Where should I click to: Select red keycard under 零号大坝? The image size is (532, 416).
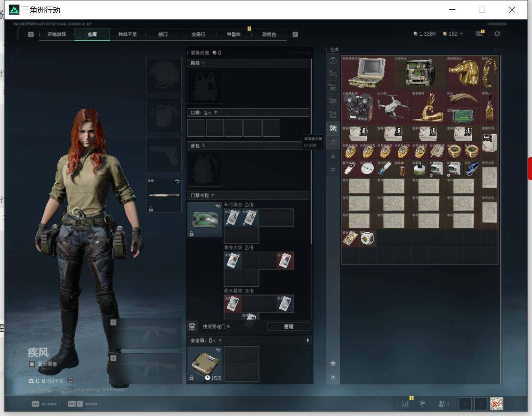tap(285, 261)
